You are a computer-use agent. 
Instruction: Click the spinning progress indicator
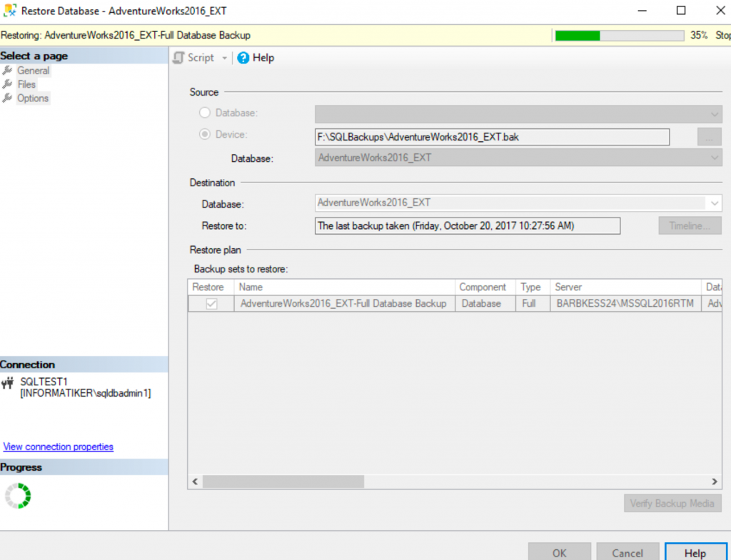click(18, 496)
